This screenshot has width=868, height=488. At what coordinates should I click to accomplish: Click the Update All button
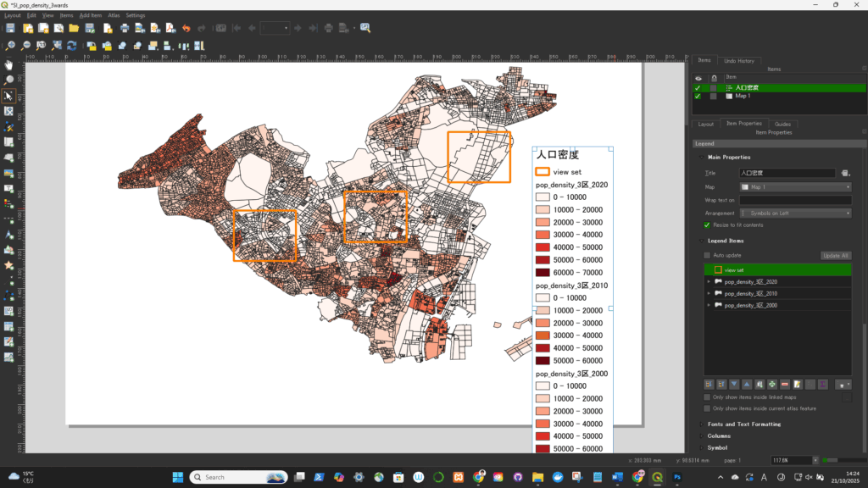click(x=834, y=255)
